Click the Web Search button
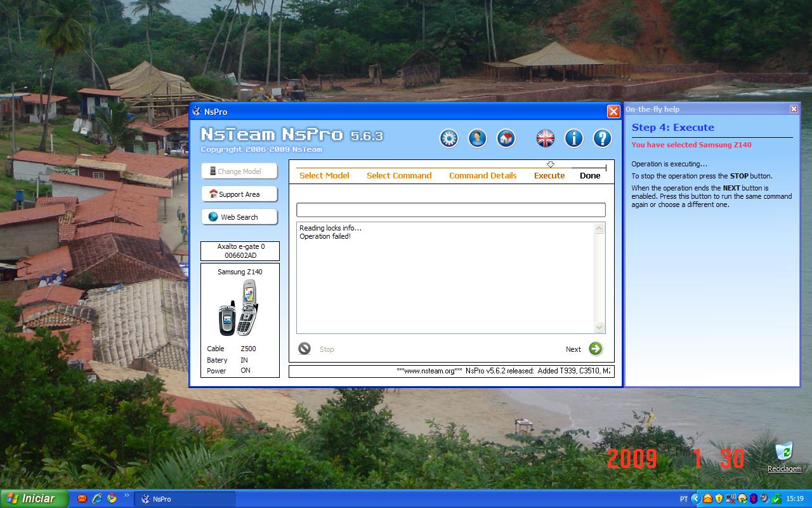This screenshot has width=812, height=508. coord(240,217)
